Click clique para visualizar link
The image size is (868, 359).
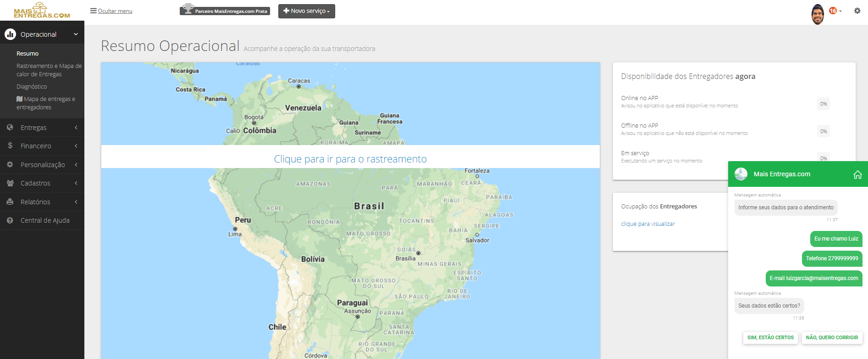tap(648, 224)
